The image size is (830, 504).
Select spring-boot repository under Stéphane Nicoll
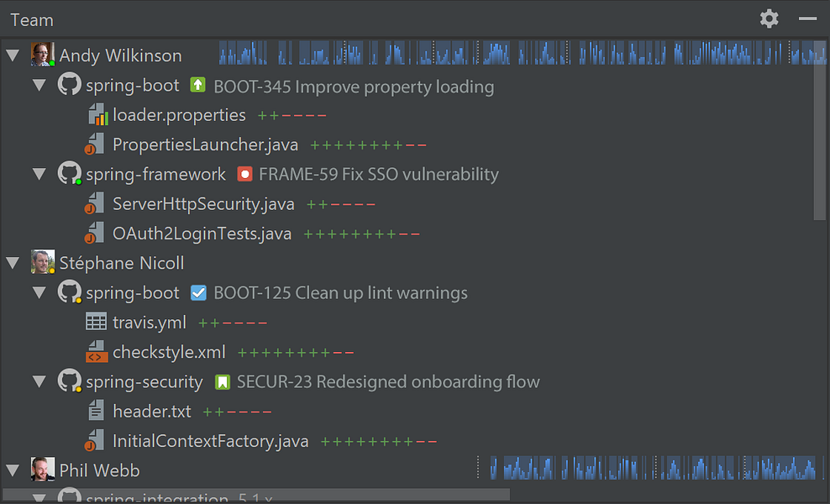[133, 293]
